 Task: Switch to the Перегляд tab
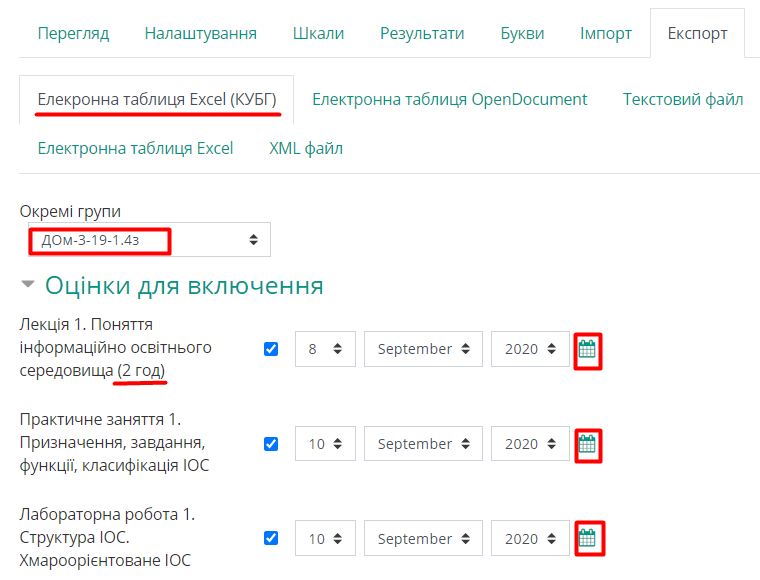(73, 33)
